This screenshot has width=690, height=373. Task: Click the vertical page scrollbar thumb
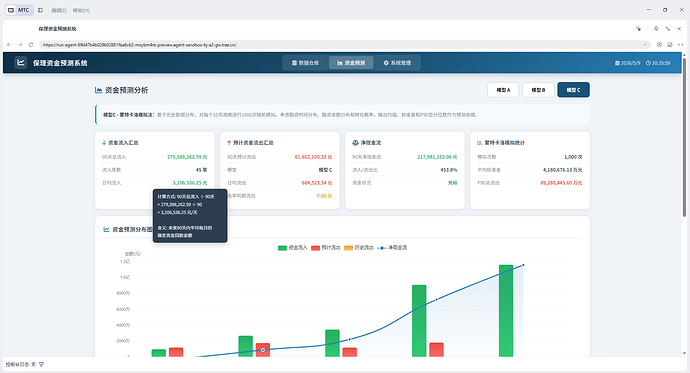pyautogui.click(x=684, y=136)
